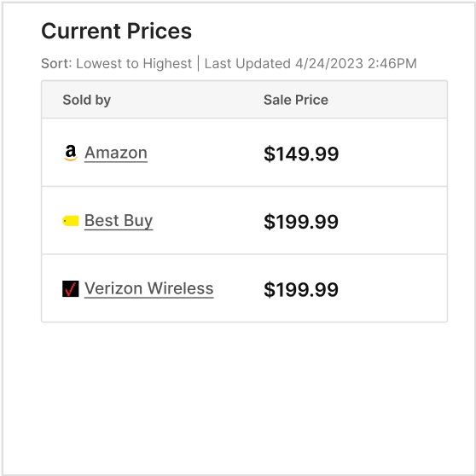This screenshot has height=476, width=476.
Task: Click the yellow Best Buy tag icon
Action: point(71,221)
